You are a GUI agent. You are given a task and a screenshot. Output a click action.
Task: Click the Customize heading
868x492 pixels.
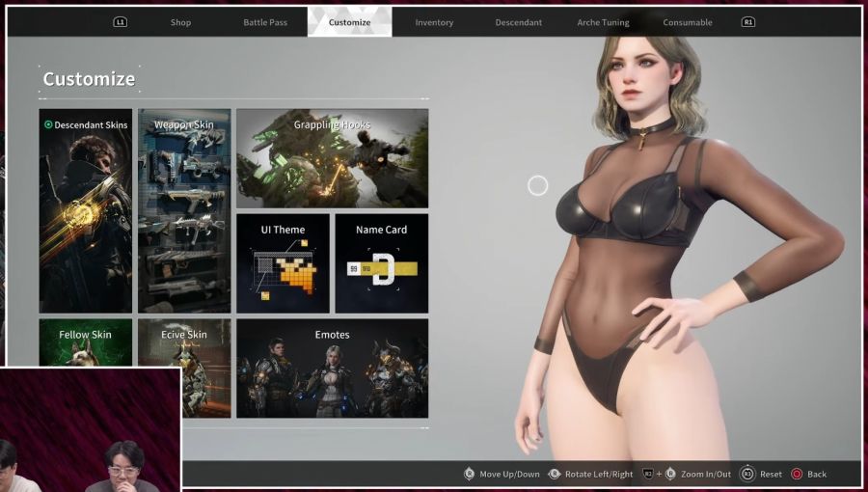pyautogui.click(x=89, y=79)
